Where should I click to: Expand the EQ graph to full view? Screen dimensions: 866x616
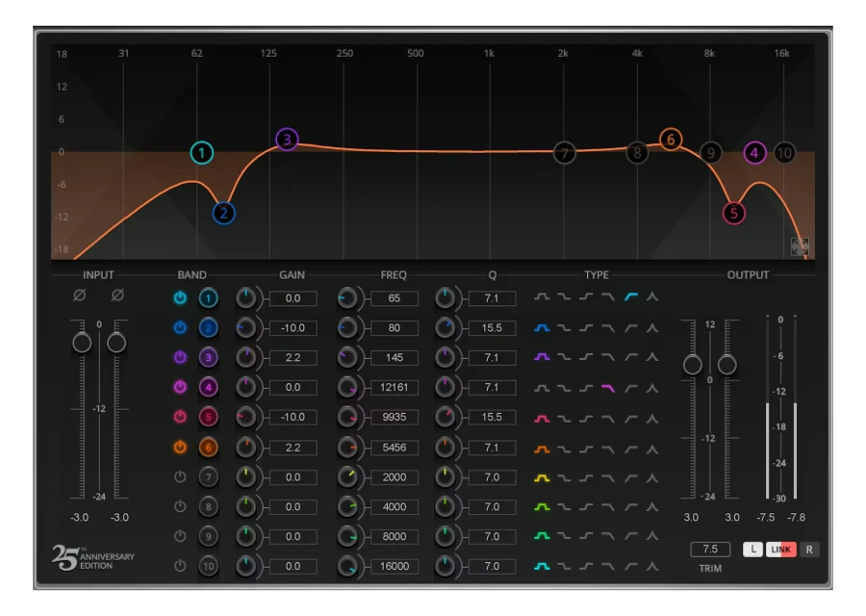(x=800, y=246)
